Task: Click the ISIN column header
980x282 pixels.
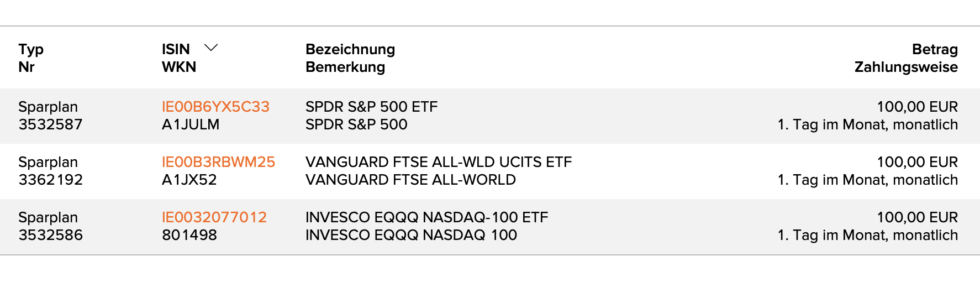Action: pyautogui.click(x=176, y=49)
